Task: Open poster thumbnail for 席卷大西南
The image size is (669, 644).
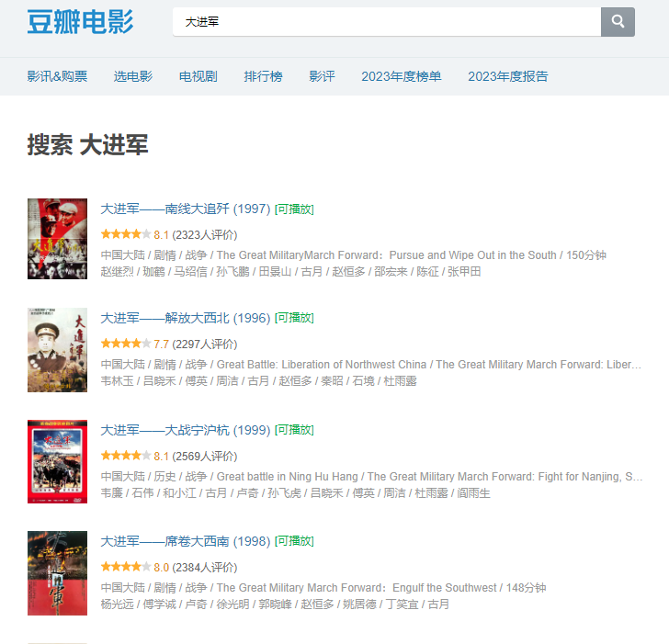Action: click(57, 572)
